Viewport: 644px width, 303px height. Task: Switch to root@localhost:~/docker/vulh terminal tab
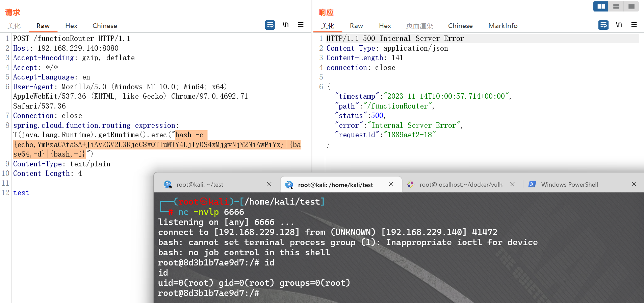(461, 185)
